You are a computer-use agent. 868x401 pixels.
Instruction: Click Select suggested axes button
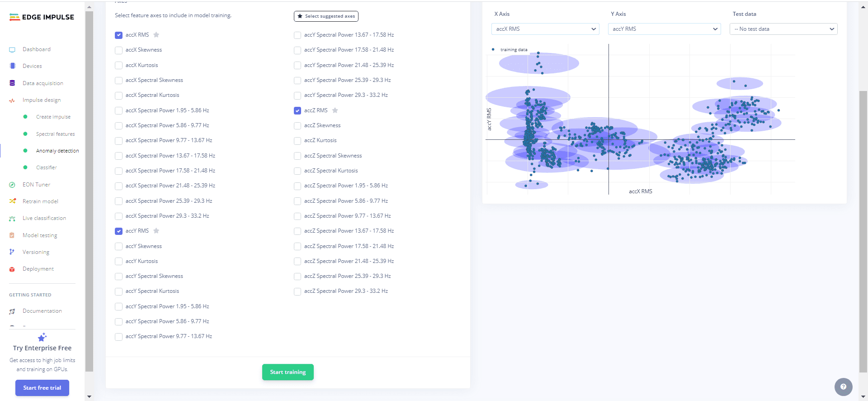tap(326, 16)
